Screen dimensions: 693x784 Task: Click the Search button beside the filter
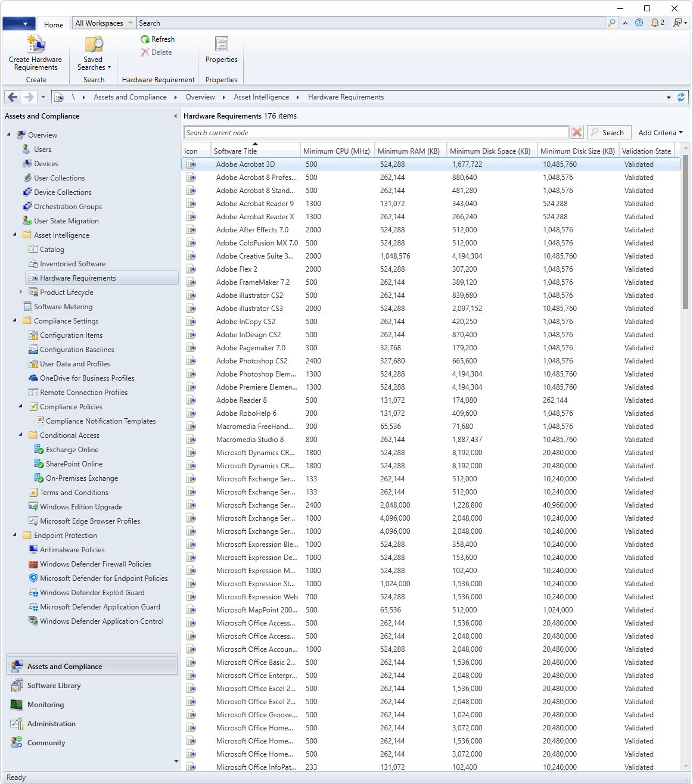(607, 133)
